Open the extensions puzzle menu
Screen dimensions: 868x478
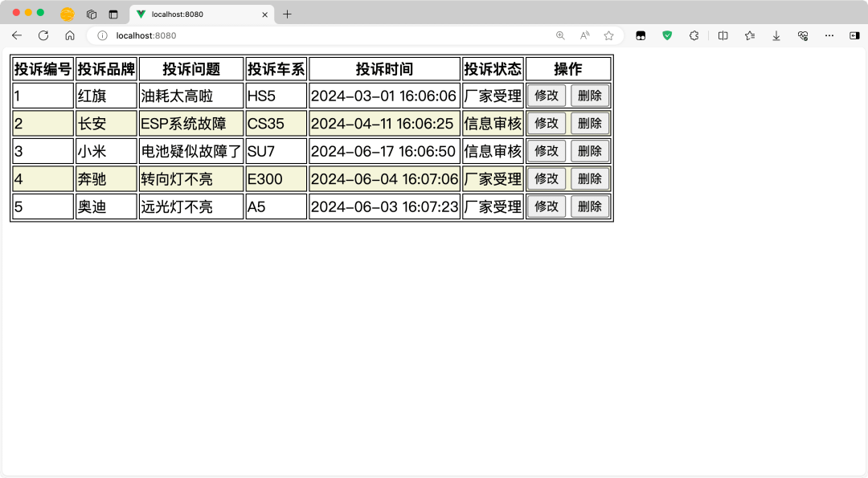694,35
